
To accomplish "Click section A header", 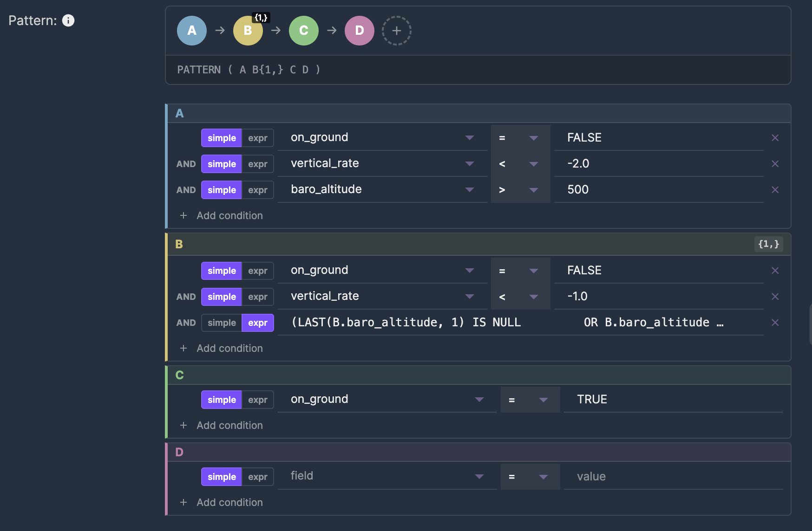I will click(479, 113).
